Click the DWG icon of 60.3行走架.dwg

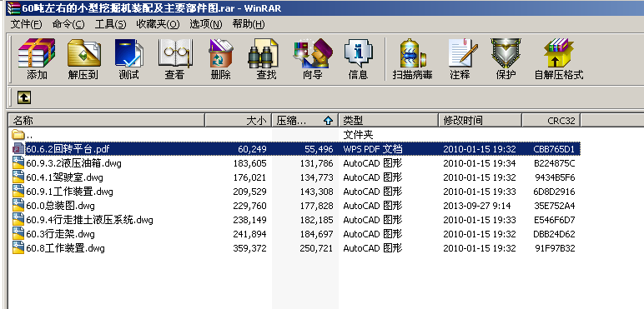coord(18,233)
